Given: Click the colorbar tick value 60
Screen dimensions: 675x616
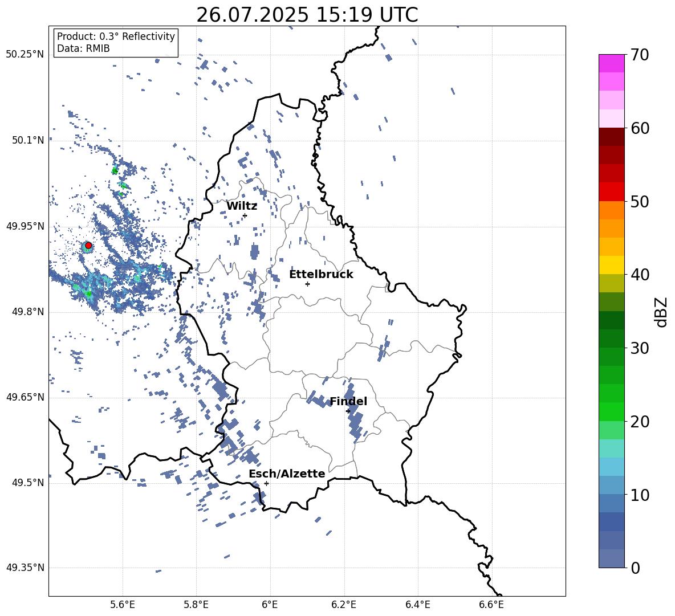Looking at the screenshot, I should coord(640,128).
